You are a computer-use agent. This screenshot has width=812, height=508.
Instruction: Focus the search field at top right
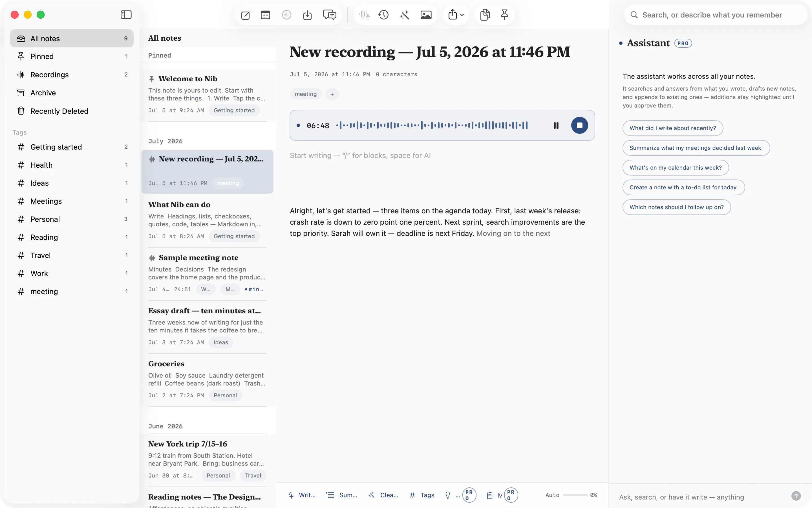[715, 15]
